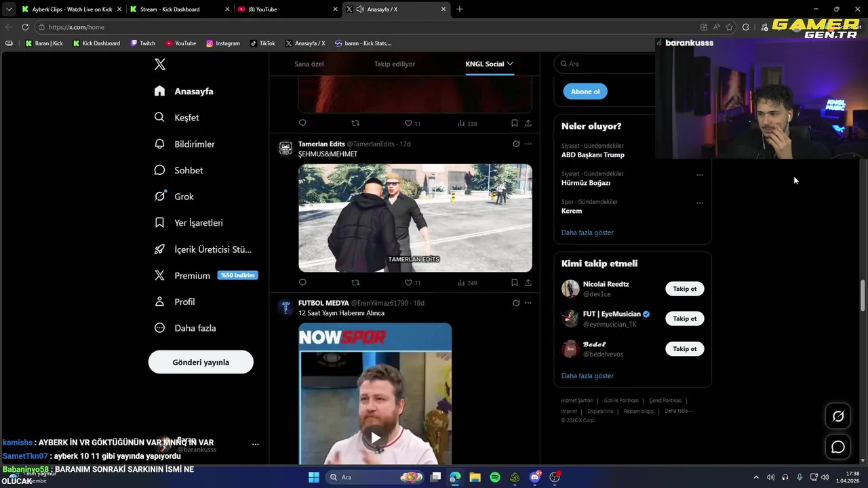Switch to Stream - Kick Dashboard tab
The height and width of the screenshot is (488, 868).
[178, 9]
